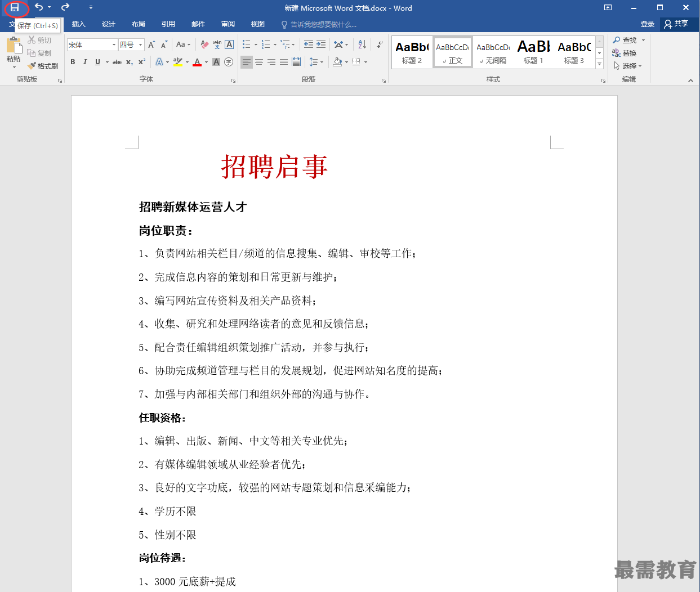Click the Cut (剪切) button
The image size is (700, 592).
tap(39, 41)
